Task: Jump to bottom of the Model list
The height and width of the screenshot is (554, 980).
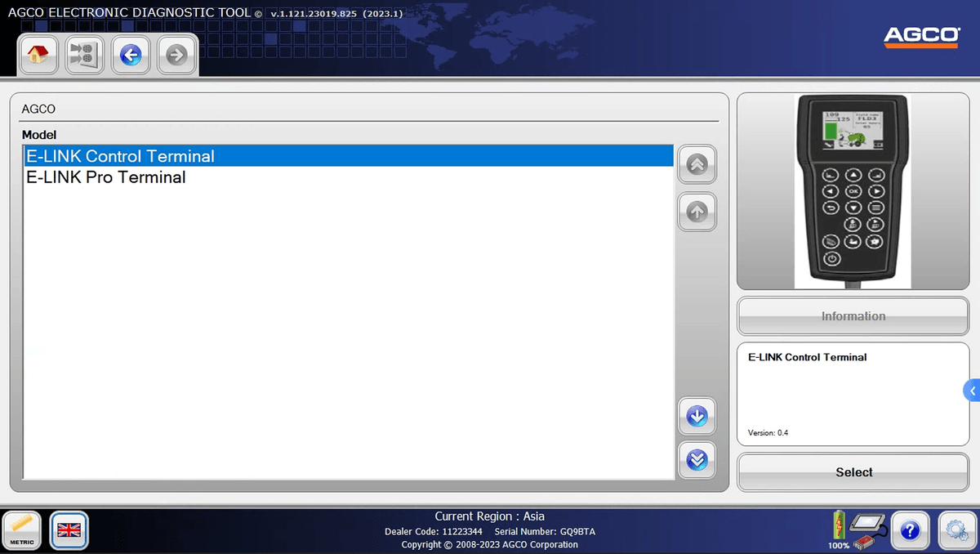Action: click(697, 461)
